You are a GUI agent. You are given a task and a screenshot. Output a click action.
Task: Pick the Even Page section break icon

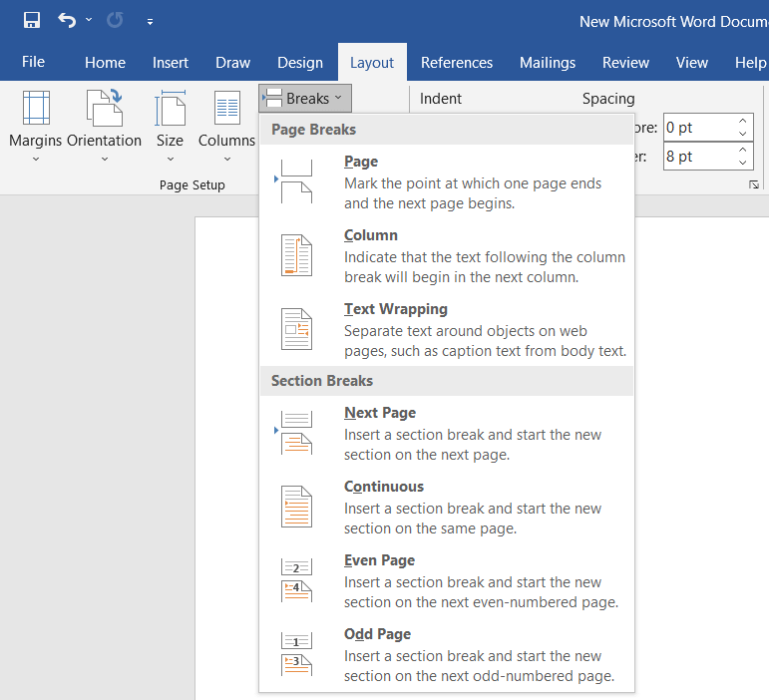click(296, 580)
